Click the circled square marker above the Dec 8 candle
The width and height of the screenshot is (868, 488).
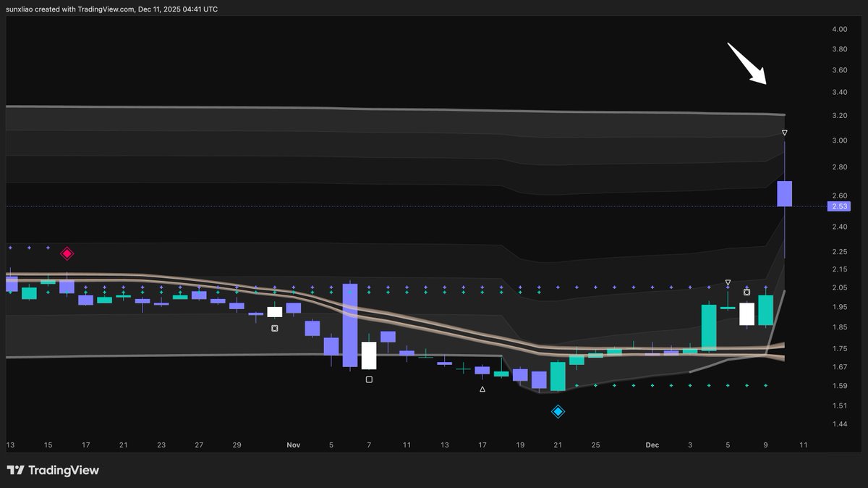click(747, 292)
